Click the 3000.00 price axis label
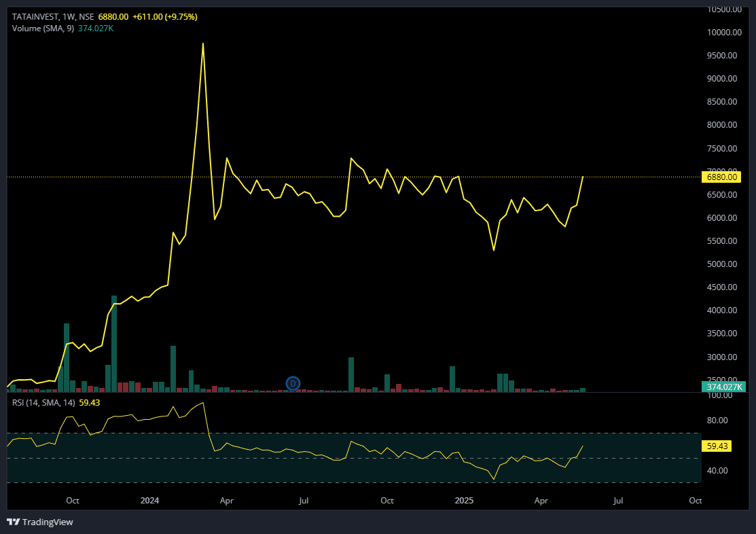The width and height of the screenshot is (756, 534). [722, 357]
